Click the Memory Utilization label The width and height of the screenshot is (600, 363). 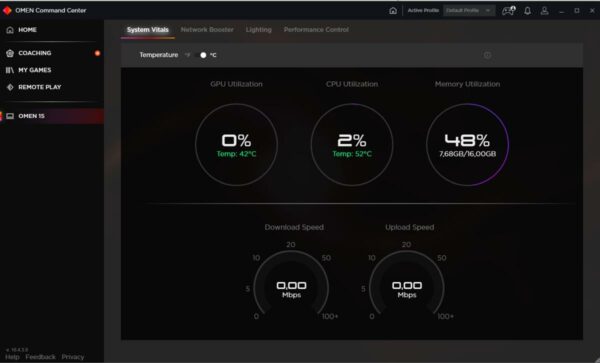click(x=467, y=84)
